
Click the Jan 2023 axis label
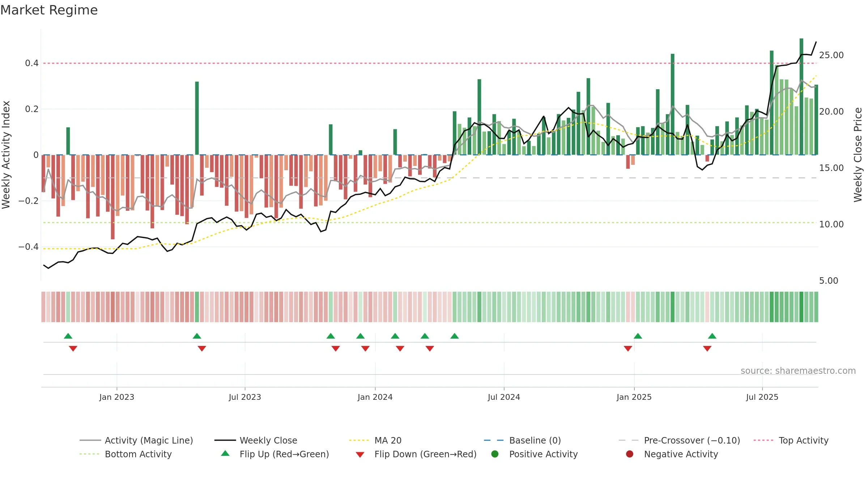tap(117, 397)
